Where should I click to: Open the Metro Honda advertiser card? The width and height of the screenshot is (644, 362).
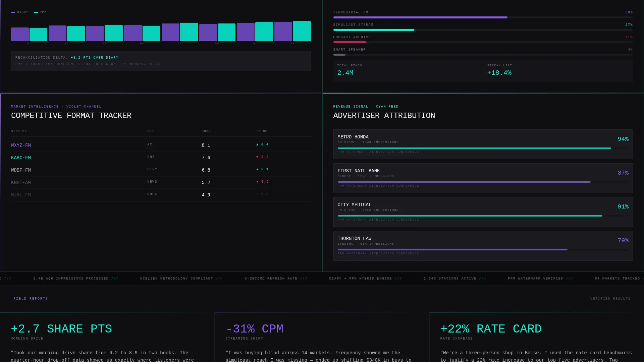coord(483,144)
